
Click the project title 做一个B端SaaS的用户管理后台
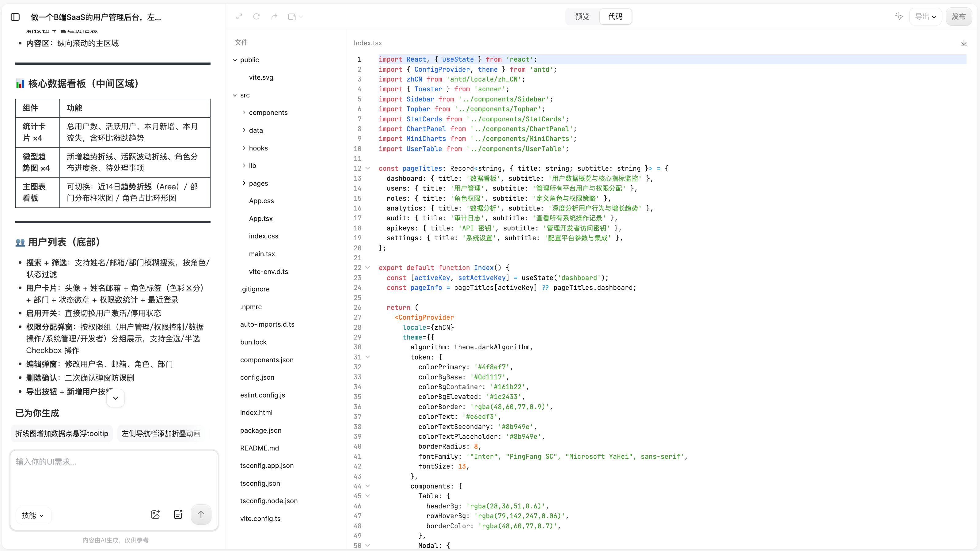(96, 17)
